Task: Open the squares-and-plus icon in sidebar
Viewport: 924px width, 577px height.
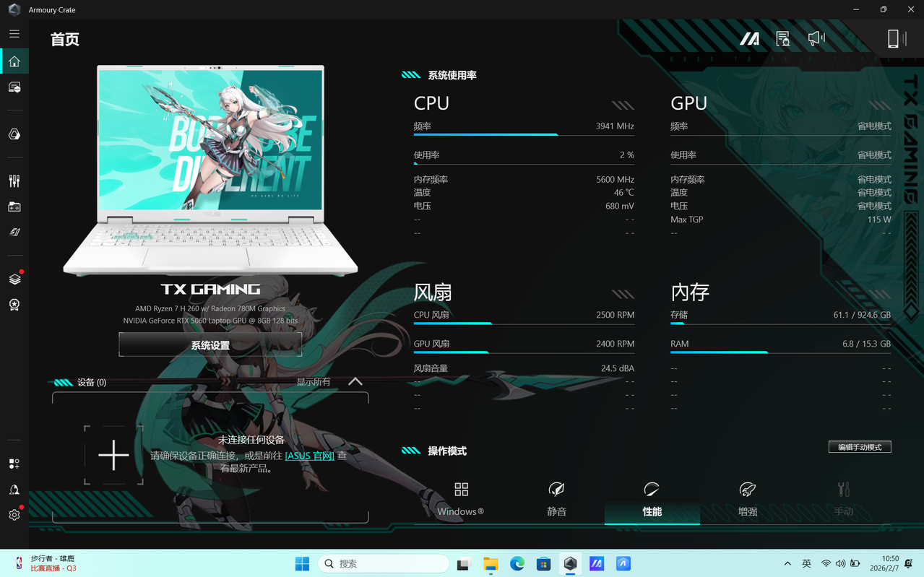Action: click(x=14, y=464)
